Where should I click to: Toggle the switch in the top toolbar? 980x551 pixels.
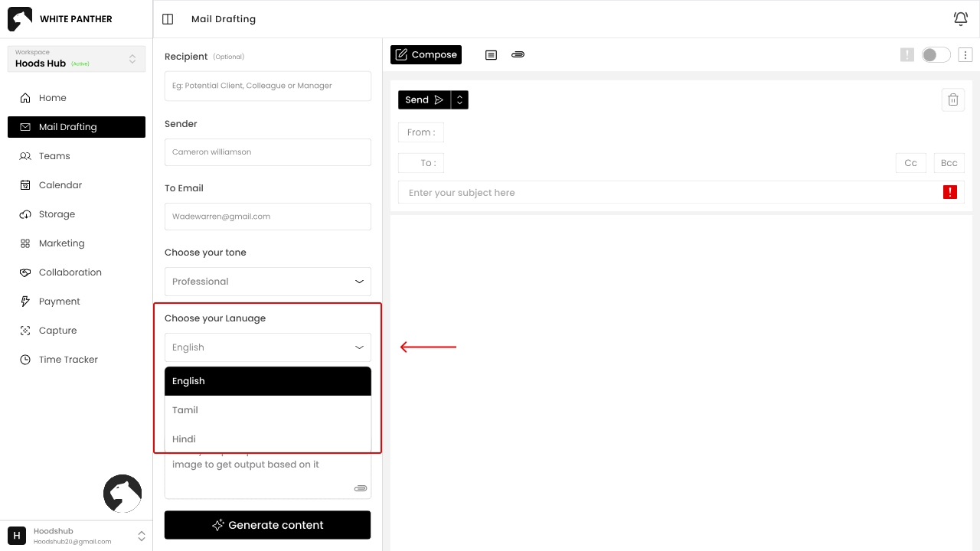(x=936, y=55)
